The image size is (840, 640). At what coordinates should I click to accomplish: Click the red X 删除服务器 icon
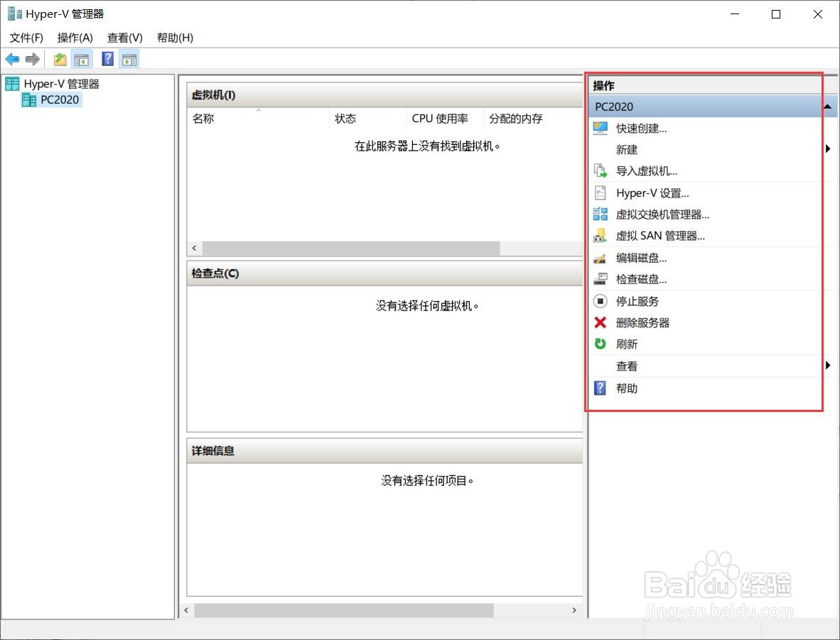601,322
